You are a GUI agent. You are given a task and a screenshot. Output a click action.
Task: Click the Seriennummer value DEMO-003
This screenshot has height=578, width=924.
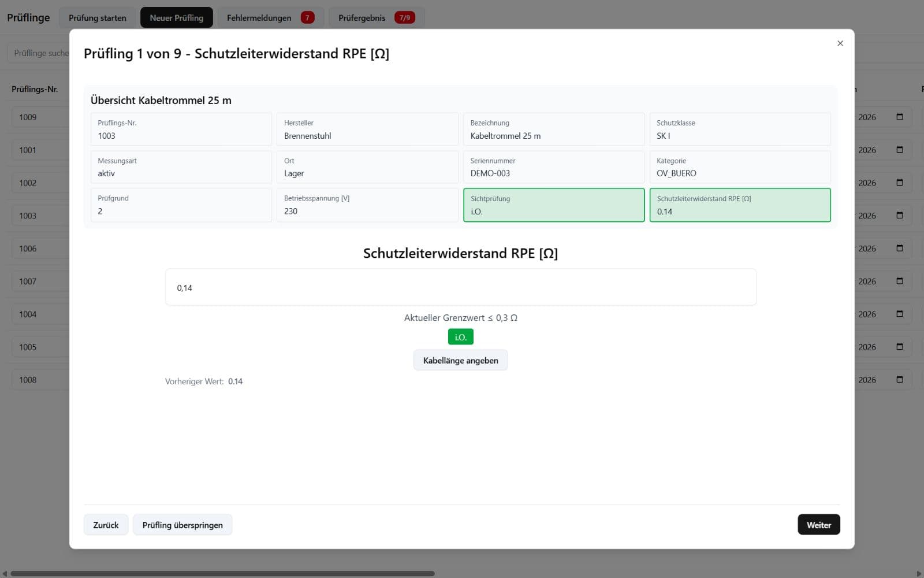click(x=490, y=173)
